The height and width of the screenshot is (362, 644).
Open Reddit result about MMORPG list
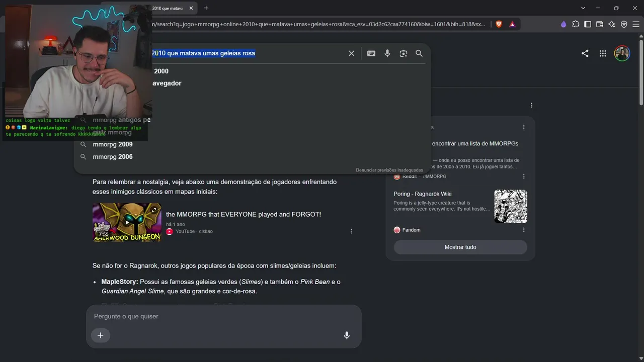(475, 144)
